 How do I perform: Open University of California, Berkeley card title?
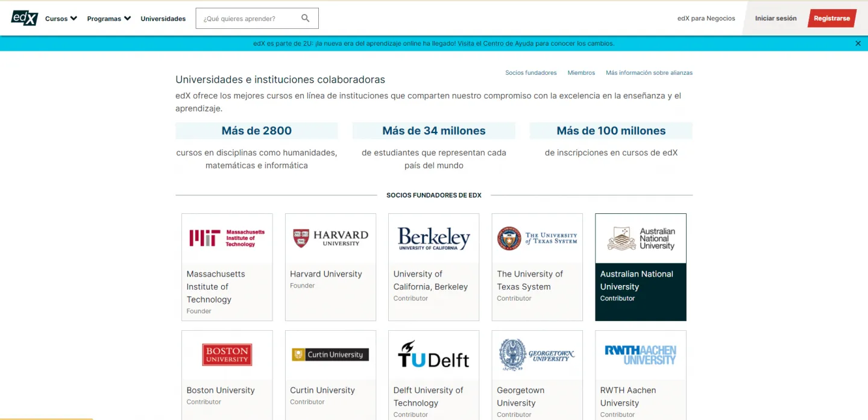point(430,280)
